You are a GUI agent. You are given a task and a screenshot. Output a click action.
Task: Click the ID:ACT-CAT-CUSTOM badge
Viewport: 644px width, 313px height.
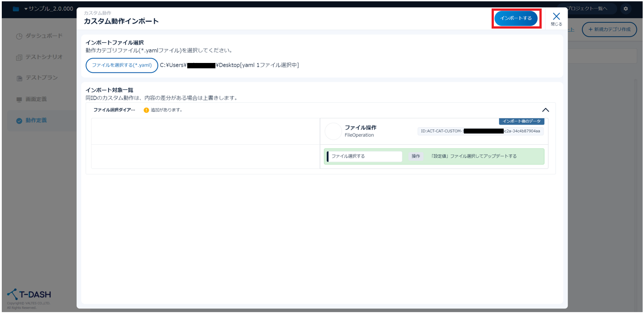pyautogui.click(x=480, y=131)
